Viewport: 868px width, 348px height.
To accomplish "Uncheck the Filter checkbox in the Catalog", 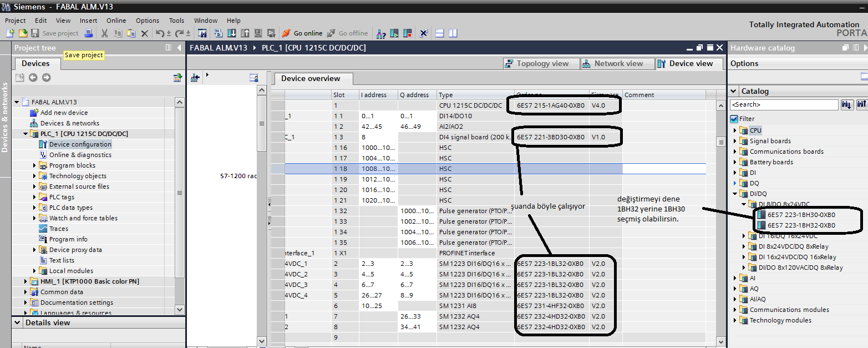I will point(734,119).
